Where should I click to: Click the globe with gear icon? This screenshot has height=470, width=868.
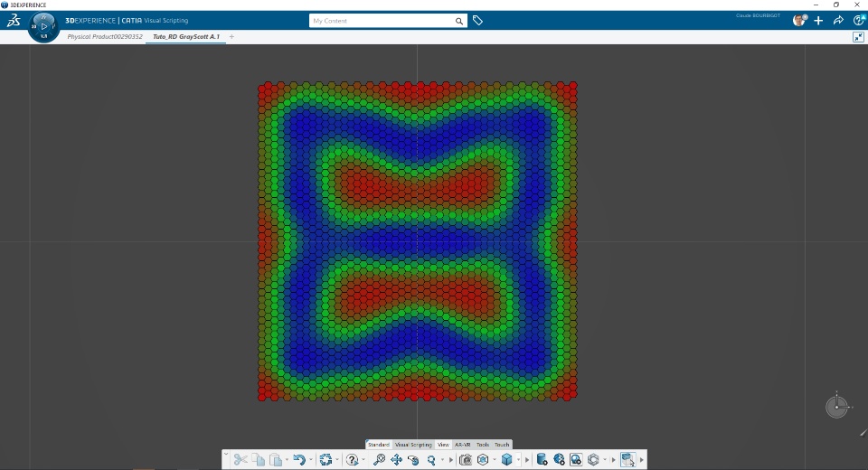click(559, 459)
